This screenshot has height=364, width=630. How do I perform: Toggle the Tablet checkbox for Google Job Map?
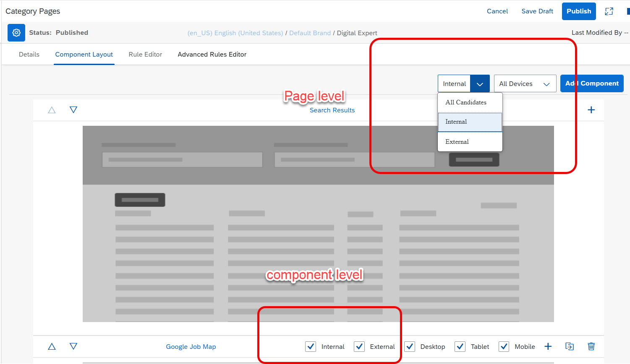click(460, 347)
